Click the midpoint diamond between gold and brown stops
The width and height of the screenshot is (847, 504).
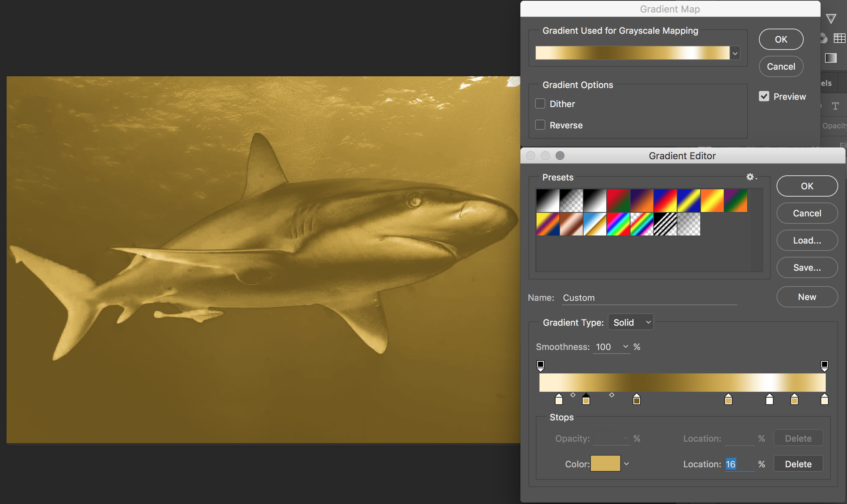point(612,395)
